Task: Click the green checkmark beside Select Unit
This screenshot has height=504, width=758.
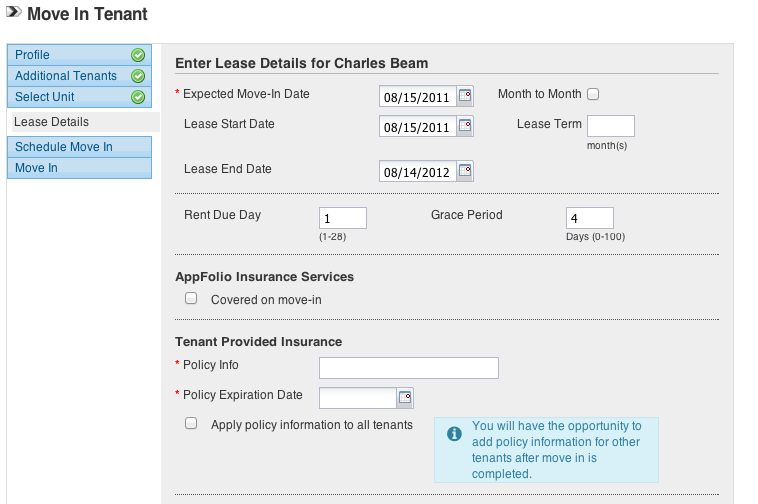Action: 138,97
